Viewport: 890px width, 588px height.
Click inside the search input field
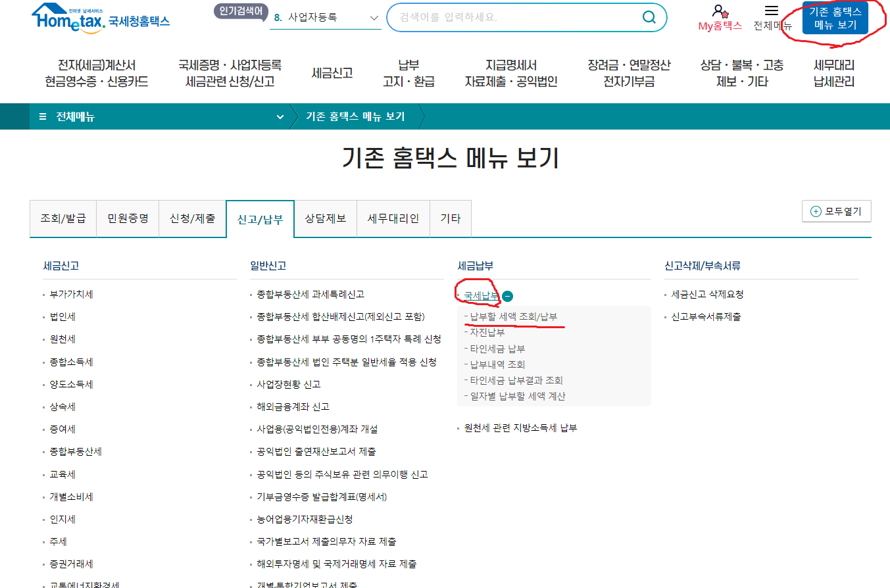[520, 18]
